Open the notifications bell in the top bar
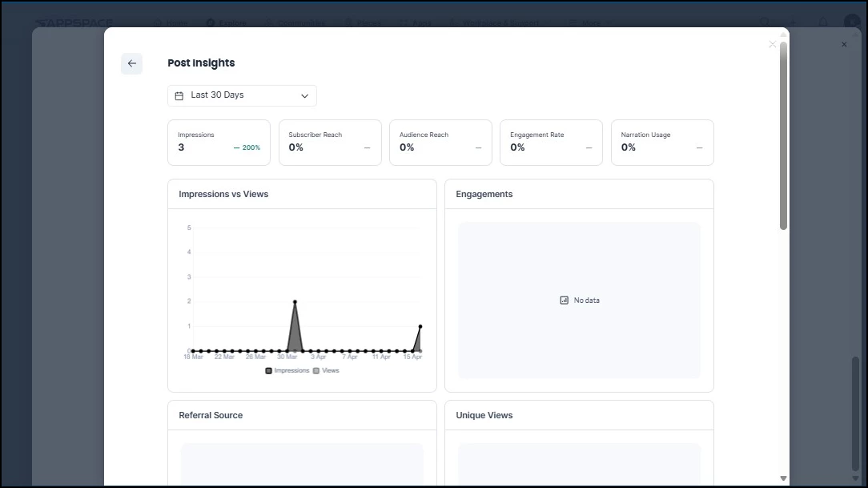The image size is (868, 488). point(823,22)
